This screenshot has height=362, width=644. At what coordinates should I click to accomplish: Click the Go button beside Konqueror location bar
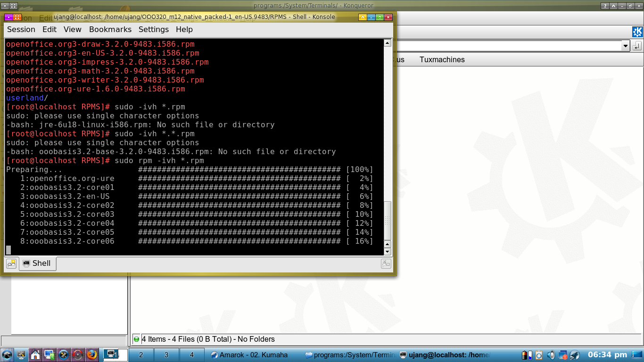[637, 46]
